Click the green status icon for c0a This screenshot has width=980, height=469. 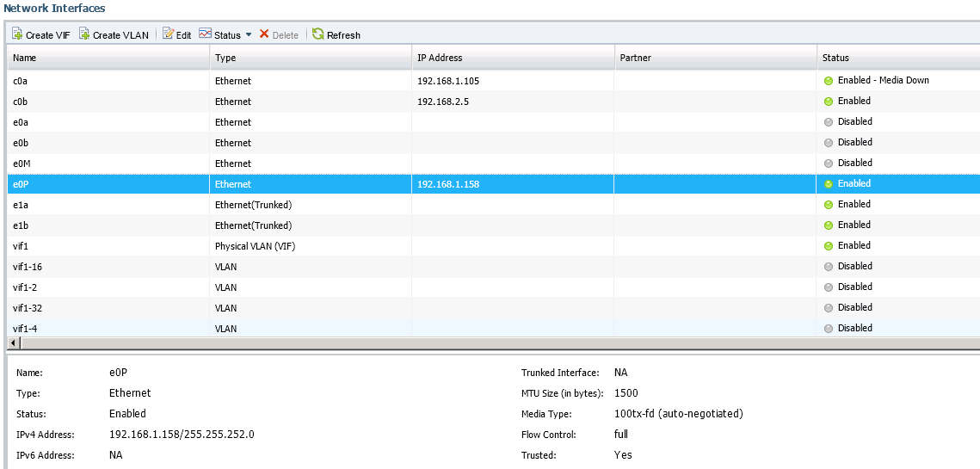point(829,81)
